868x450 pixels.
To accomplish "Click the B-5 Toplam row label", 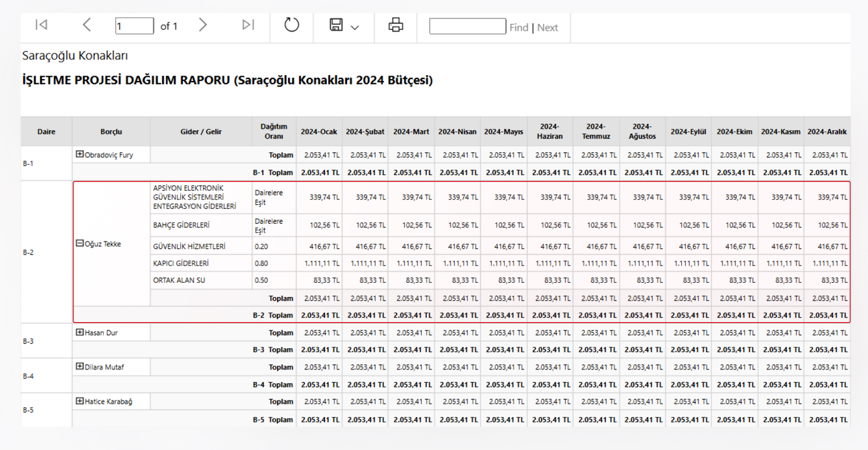I will tap(273, 420).
